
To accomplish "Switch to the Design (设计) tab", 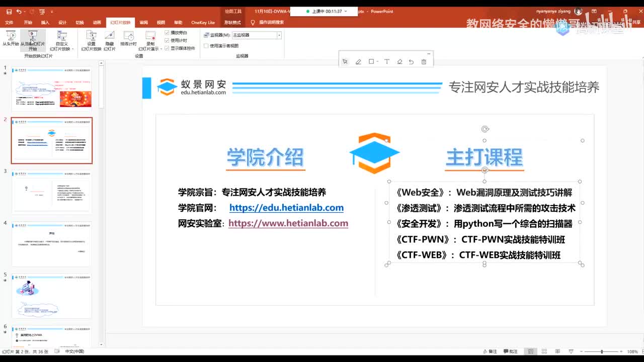I will click(x=62, y=23).
